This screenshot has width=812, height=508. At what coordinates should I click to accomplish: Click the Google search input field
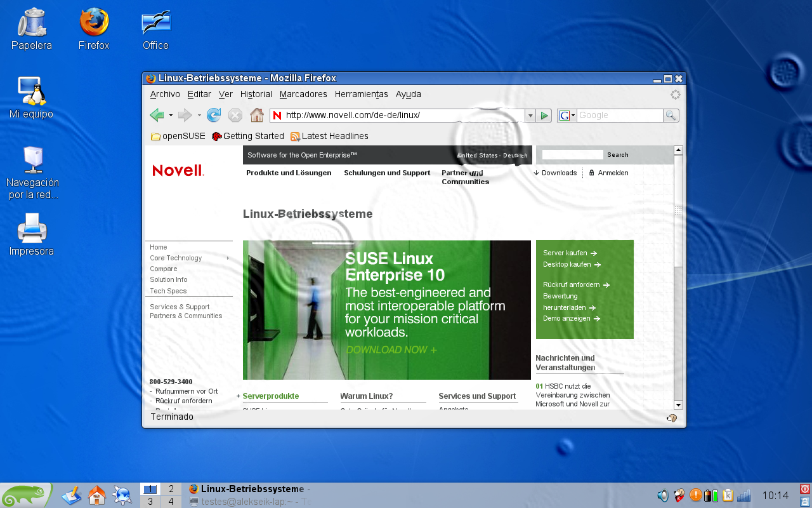(x=620, y=116)
